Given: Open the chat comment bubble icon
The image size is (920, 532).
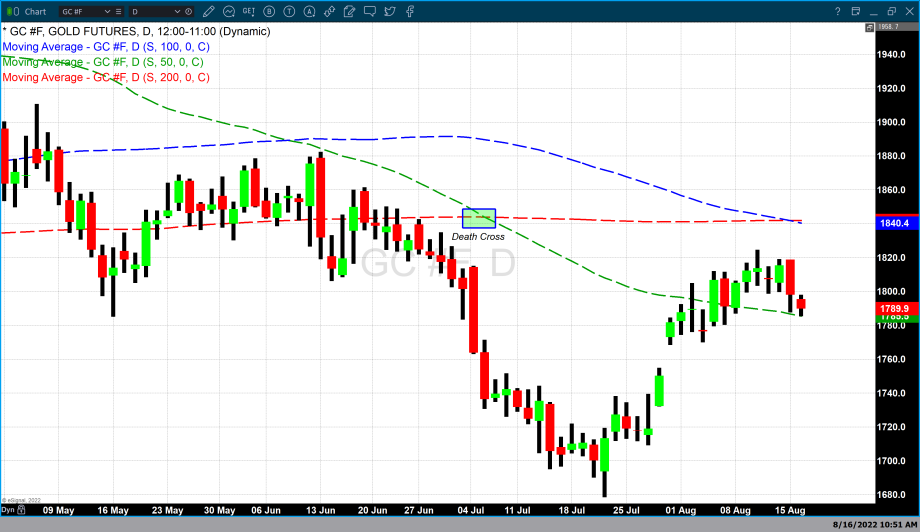Looking at the screenshot, I should pos(370,11).
